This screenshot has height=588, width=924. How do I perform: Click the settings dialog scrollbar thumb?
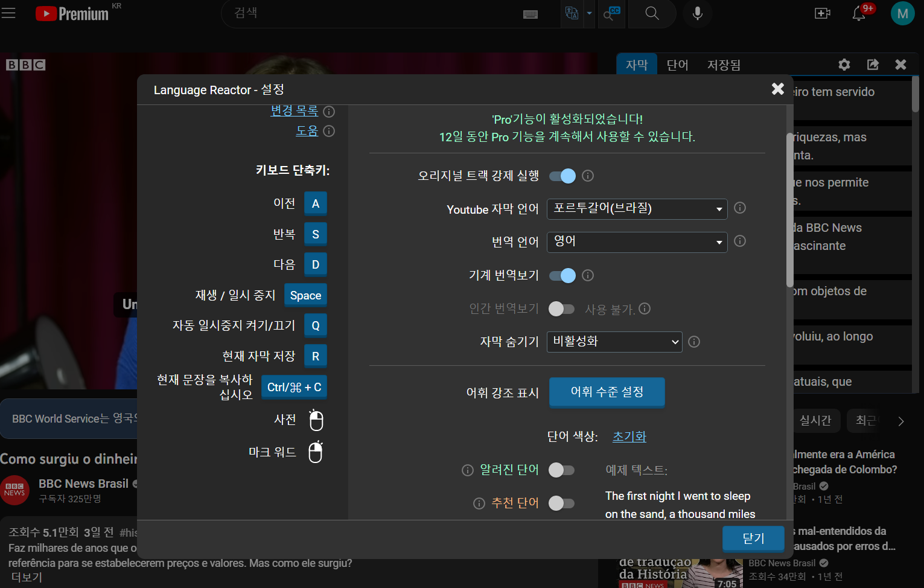click(x=789, y=210)
